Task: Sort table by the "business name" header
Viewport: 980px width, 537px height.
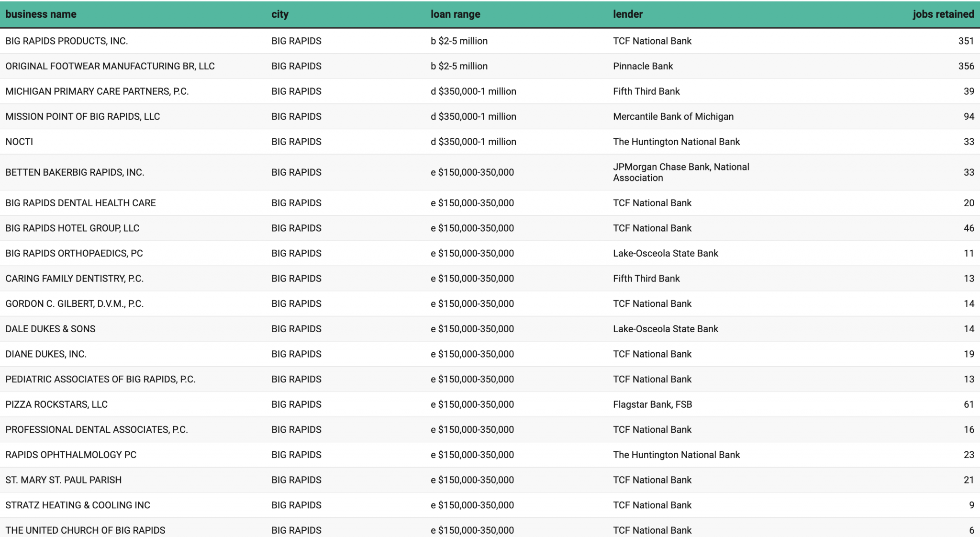Action: (41, 14)
